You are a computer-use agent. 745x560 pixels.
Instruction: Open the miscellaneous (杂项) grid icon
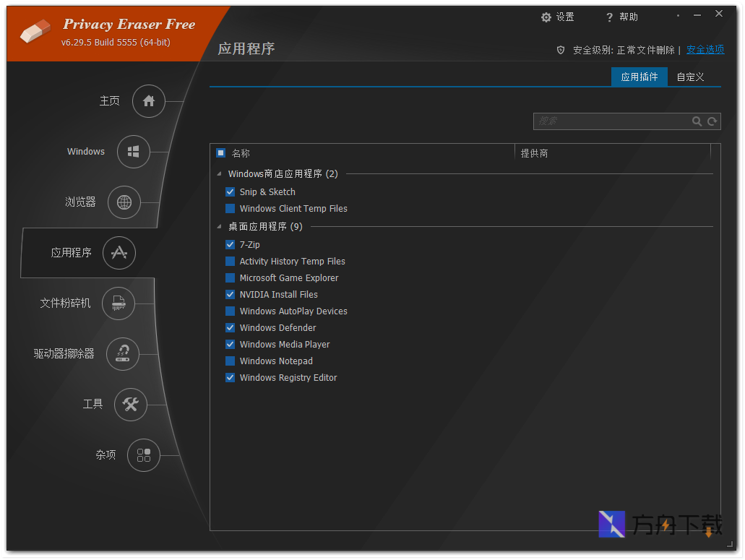point(144,455)
